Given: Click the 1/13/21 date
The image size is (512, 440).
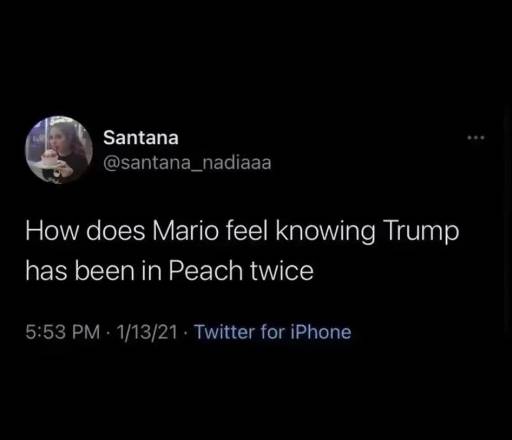Looking at the screenshot, I should click(147, 332).
